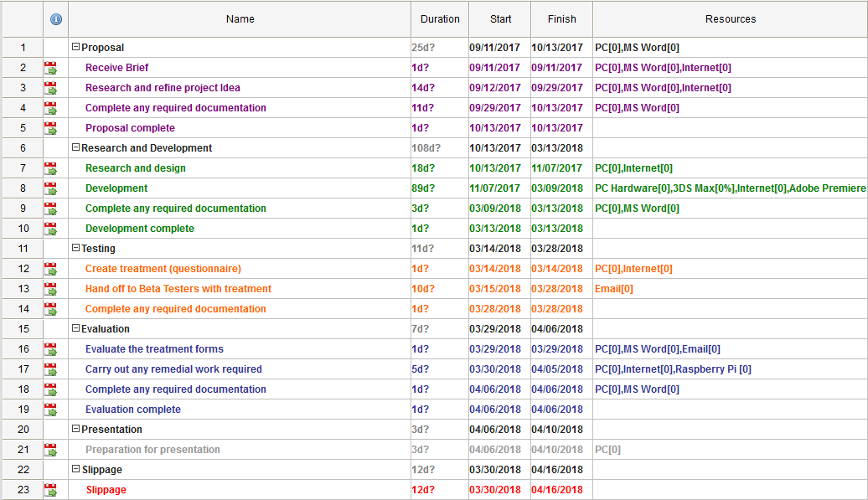Collapse the Evaluation summary group

76,328
